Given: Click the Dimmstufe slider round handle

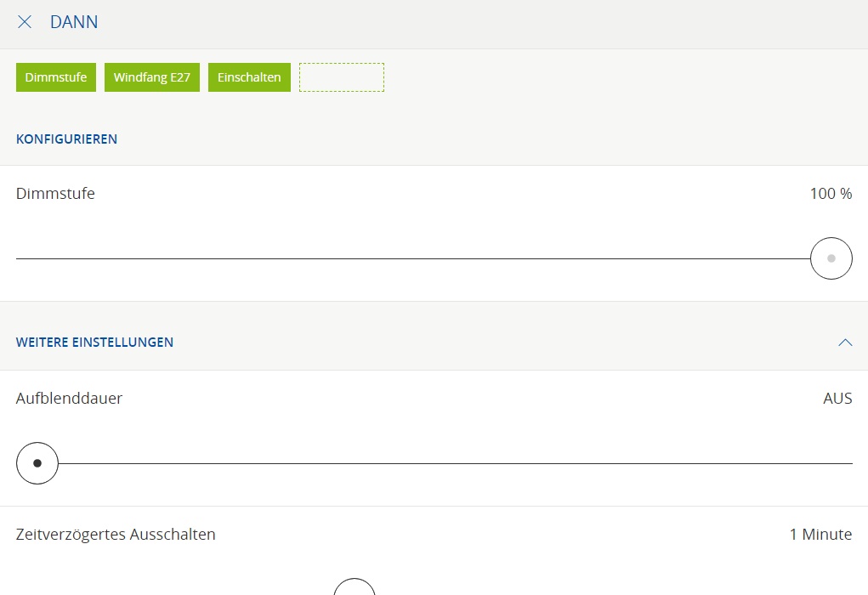Looking at the screenshot, I should [x=831, y=258].
